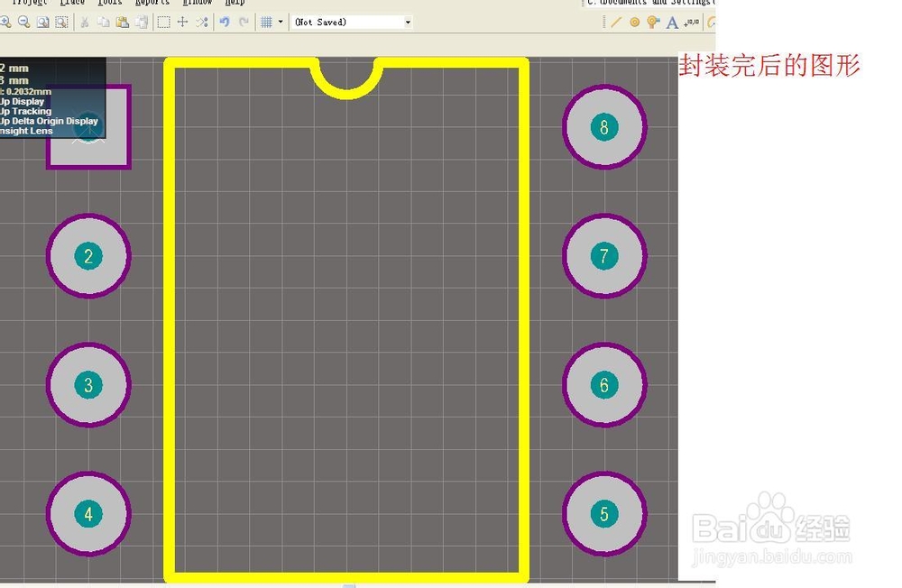Click the Fit Document zoom icon
The image size is (902, 588).
coord(42,23)
